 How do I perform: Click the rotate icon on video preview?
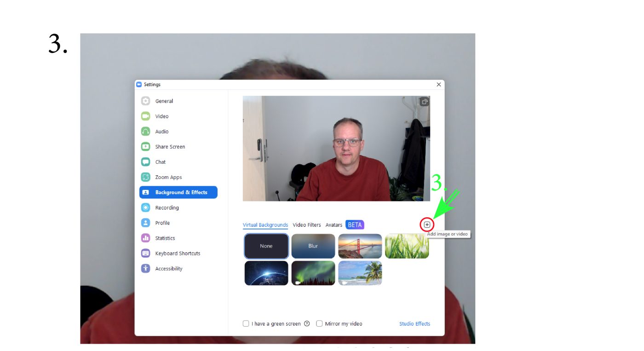pos(424,102)
